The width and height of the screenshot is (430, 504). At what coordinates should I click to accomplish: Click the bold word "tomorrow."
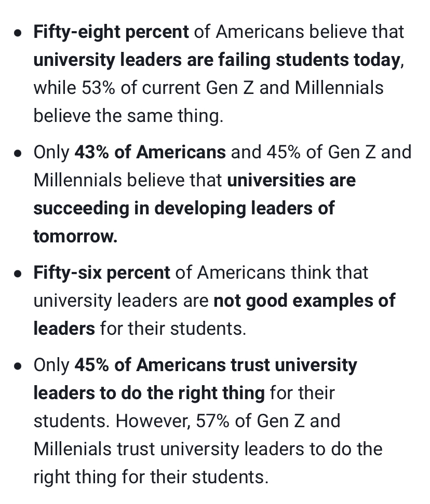coord(75,236)
